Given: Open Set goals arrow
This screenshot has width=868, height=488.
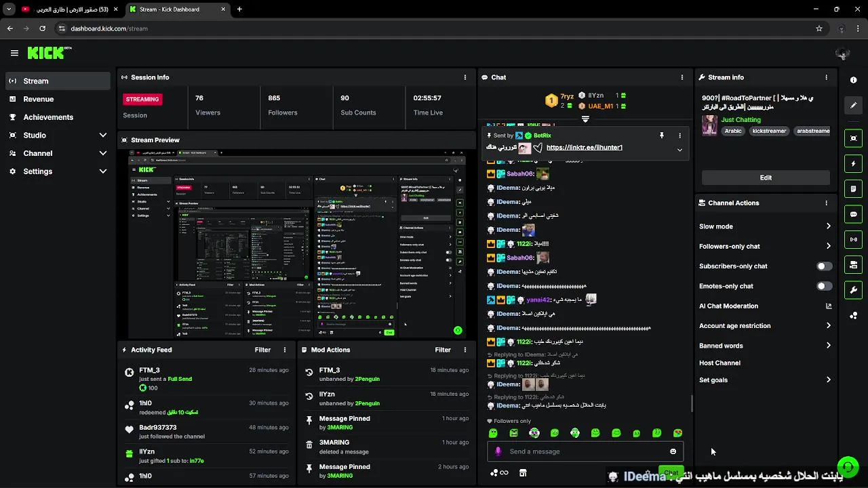Looking at the screenshot, I should tap(828, 380).
